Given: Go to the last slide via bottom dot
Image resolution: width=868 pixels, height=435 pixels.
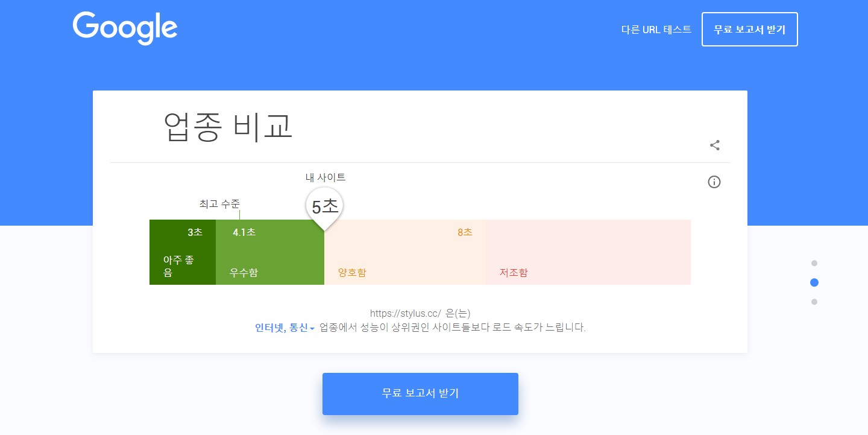Looking at the screenshot, I should pos(814,302).
